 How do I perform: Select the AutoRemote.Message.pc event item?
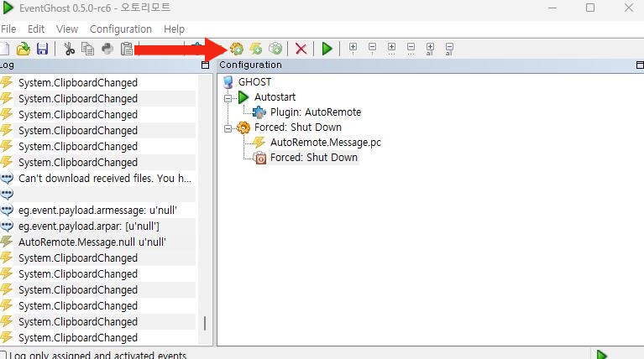pyautogui.click(x=325, y=143)
